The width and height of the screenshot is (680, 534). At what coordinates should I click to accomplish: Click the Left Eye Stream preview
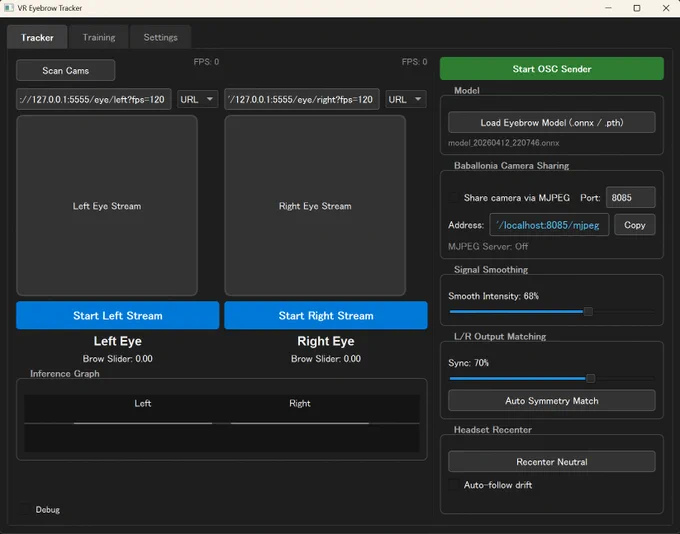[107, 206]
